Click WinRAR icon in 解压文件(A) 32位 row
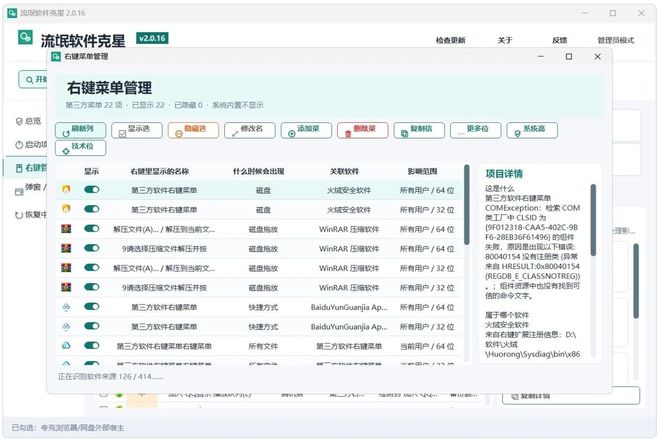Viewport: 660px width, 442px height. 66,268
